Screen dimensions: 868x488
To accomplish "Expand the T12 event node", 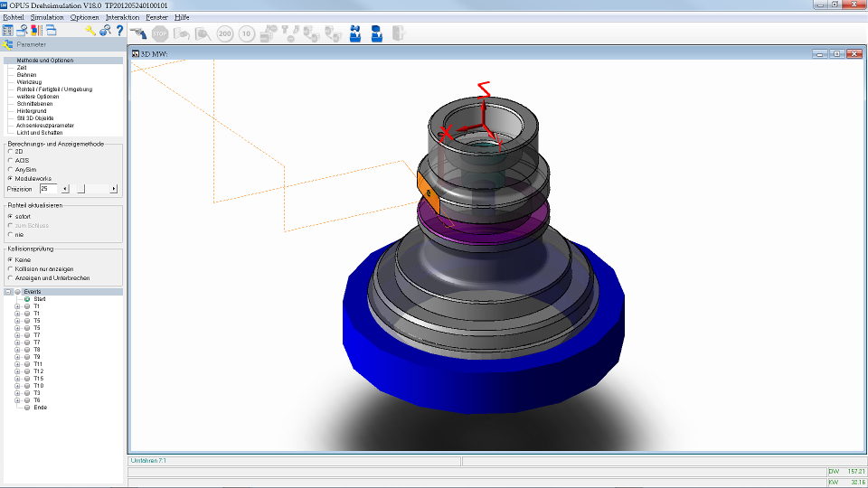I will [17, 371].
